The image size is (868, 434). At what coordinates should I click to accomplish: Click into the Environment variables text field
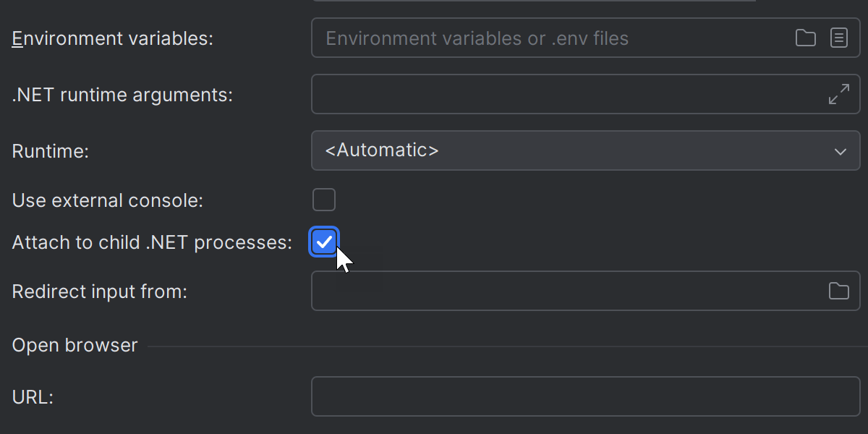(x=550, y=38)
